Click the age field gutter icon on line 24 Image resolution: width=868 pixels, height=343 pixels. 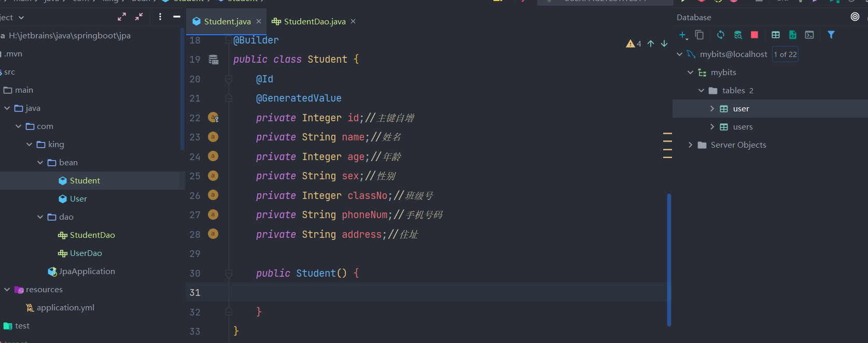pyautogui.click(x=213, y=156)
